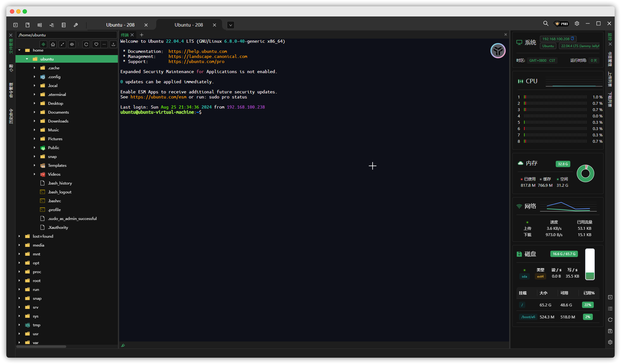Open the https://ubuntu.com/esm link

[x=158, y=97]
